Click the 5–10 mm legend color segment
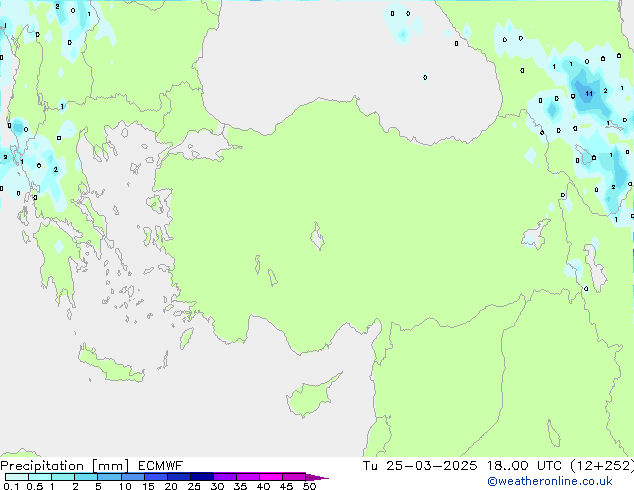 (x=109, y=477)
